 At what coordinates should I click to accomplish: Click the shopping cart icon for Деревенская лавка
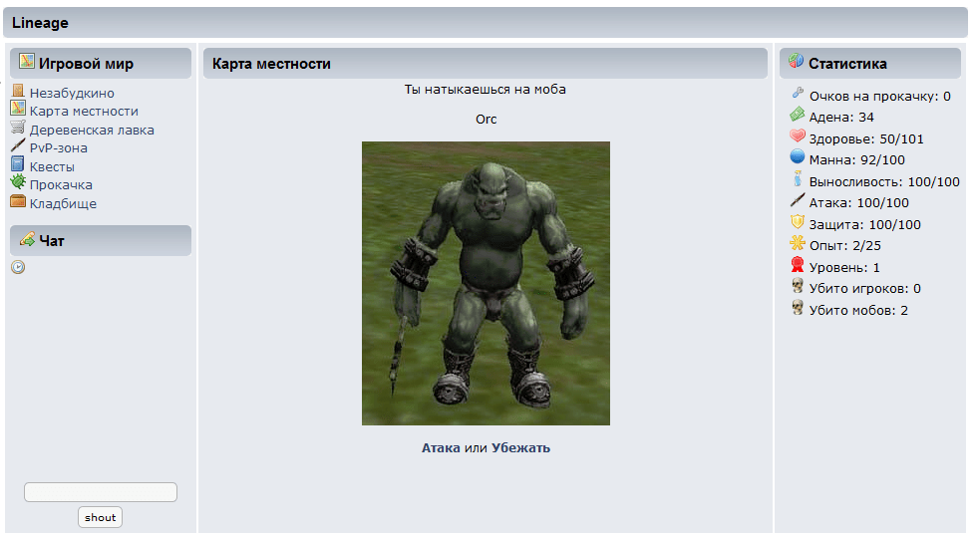coord(18,129)
